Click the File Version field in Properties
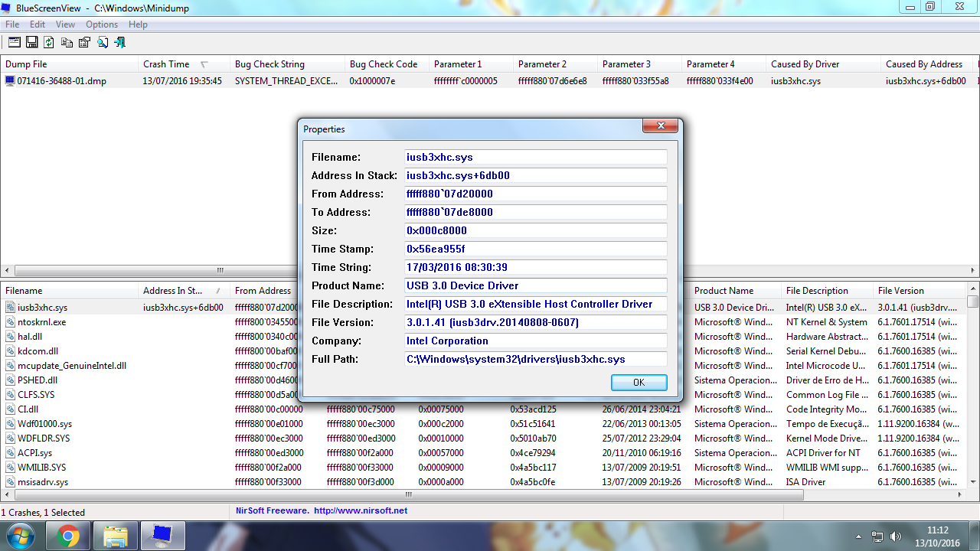The width and height of the screenshot is (980, 551). tap(536, 322)
